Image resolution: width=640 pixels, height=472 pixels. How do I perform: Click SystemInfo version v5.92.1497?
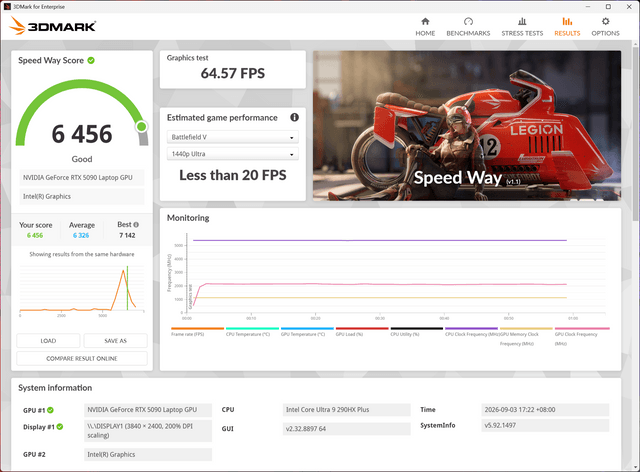click(545, 425)
